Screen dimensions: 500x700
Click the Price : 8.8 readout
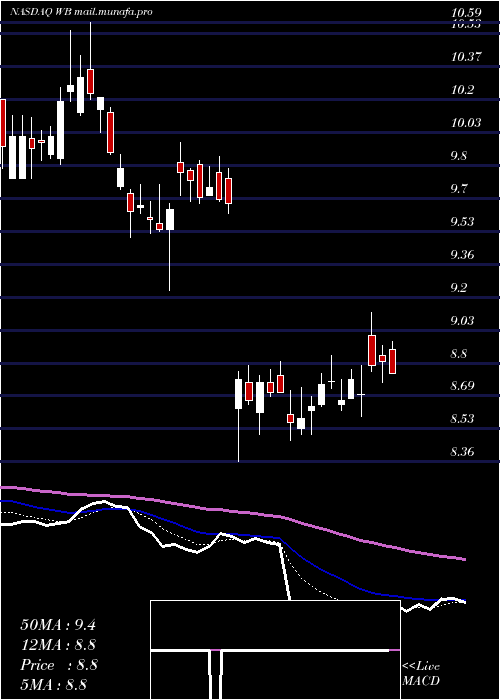(58, 665)
